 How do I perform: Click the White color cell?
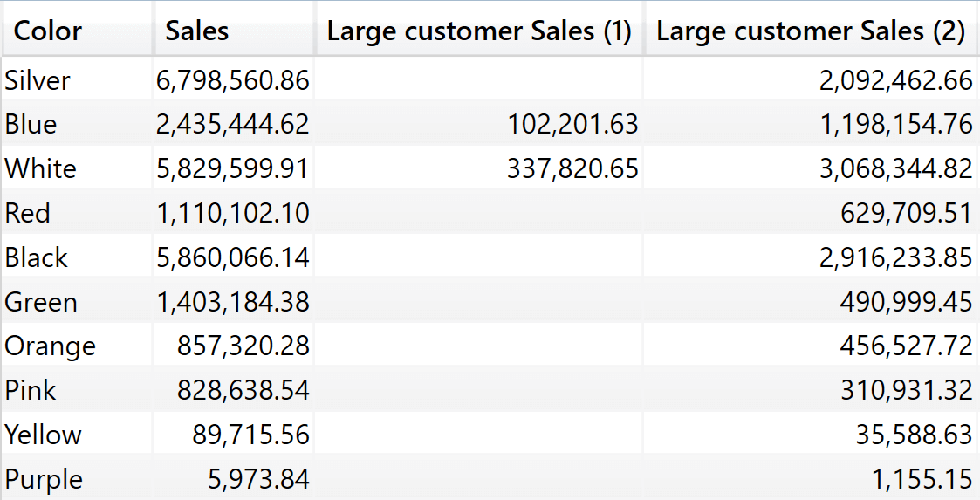pyautogui.click(x=40, y=168)
